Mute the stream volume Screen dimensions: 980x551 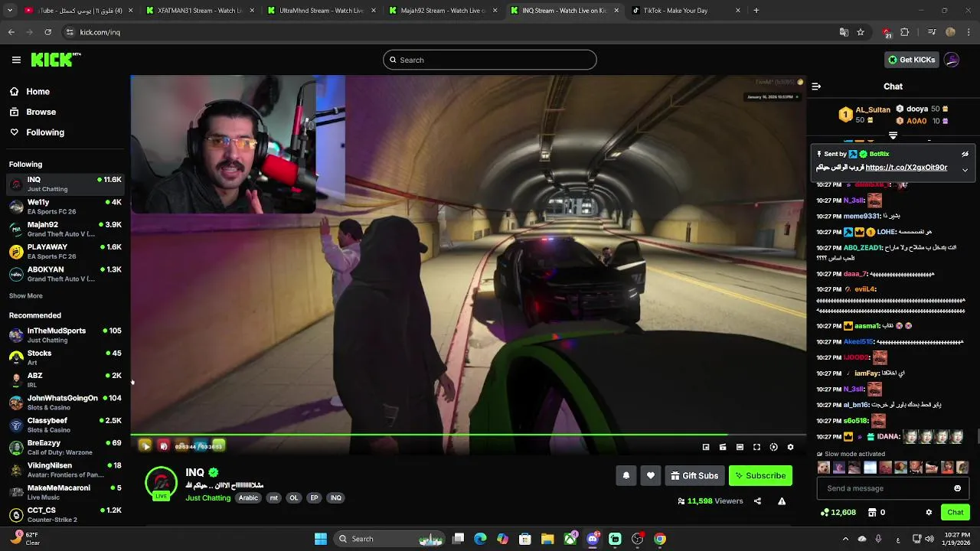point(163,446)
